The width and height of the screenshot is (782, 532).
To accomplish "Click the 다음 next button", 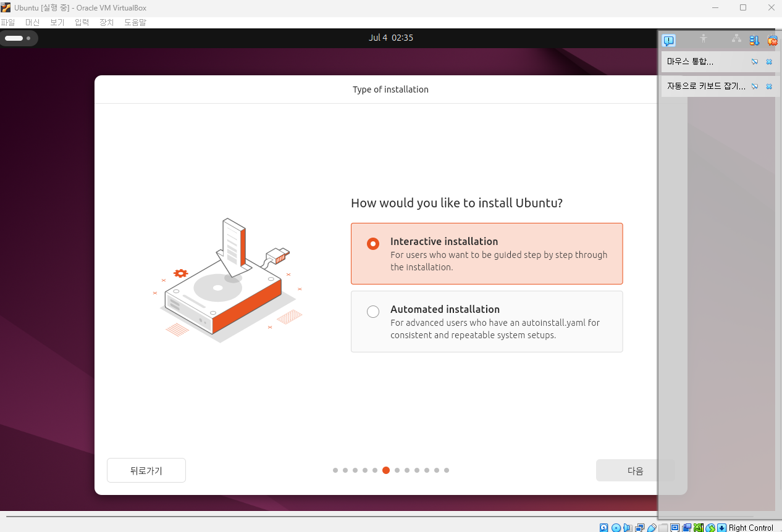I will pos(636,470).
